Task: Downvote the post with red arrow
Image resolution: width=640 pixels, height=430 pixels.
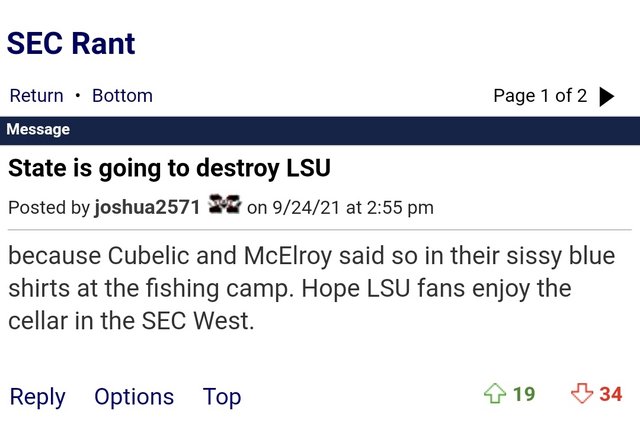Action: (x=582, y=394)
